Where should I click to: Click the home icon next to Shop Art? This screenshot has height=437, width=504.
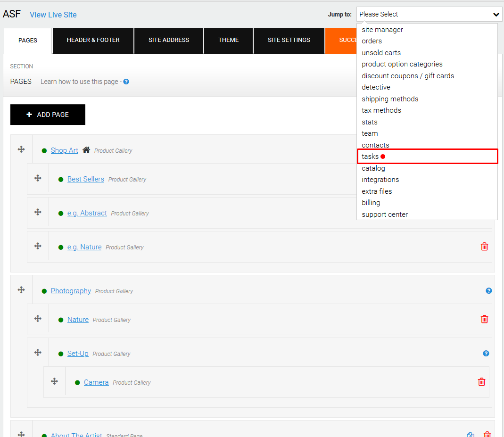(x=86, y=150)
